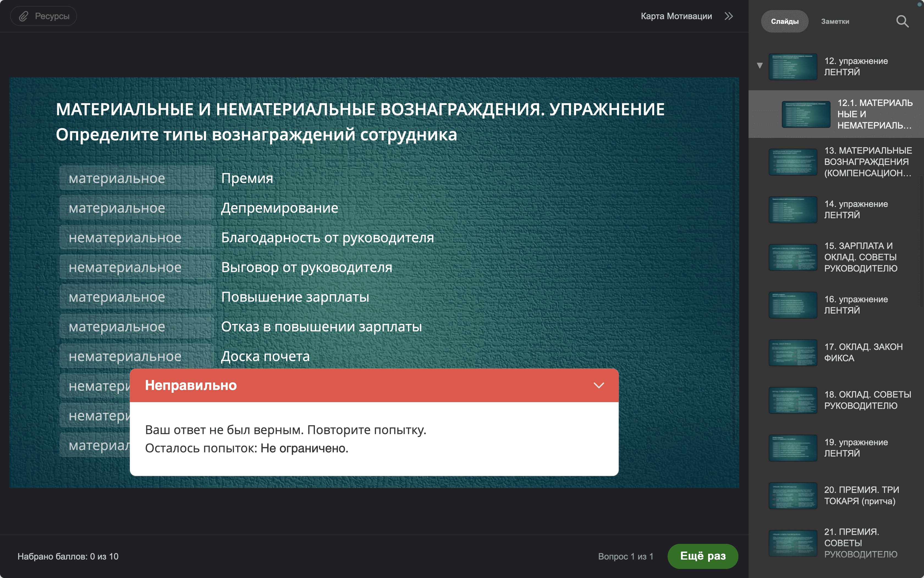Open the type dropdown for Депремирование
The width and height of the screenshot is (924, 578).
(137, 208)
